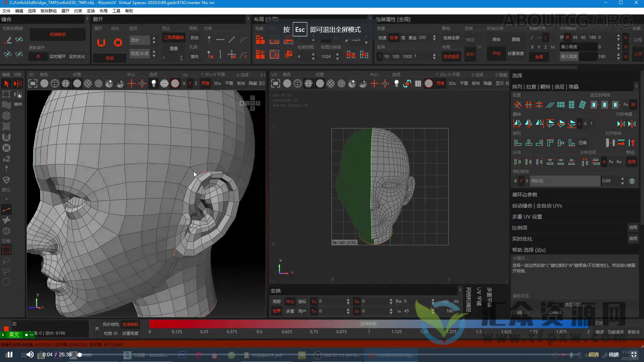Viewport: 644px width, 362px height.
Task: Click the horizontal edge constraint icon
Action: 220,40
